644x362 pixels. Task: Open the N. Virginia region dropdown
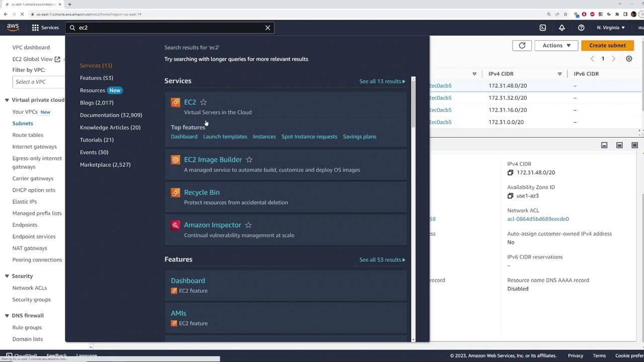click(x=611, y=28)
